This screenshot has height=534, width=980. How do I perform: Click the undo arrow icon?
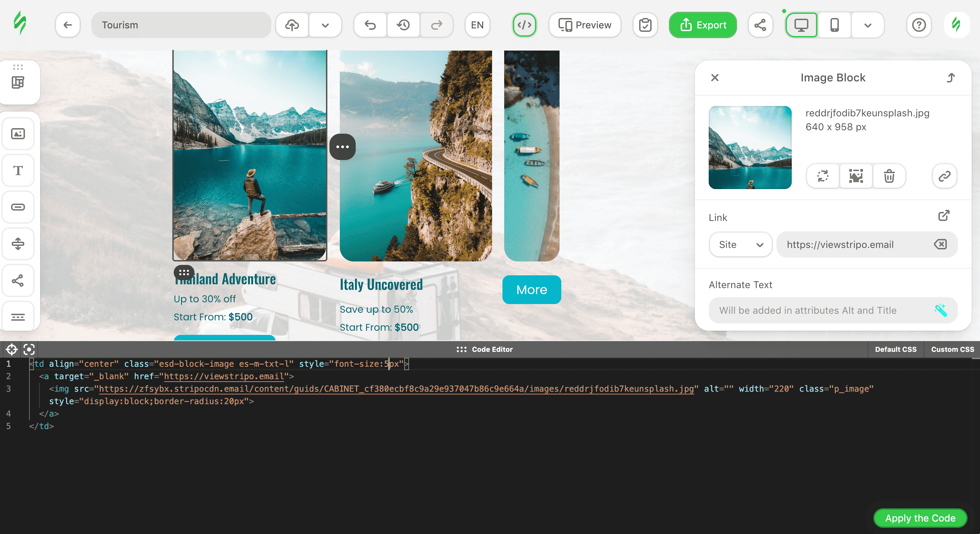[x=370, y=25]
